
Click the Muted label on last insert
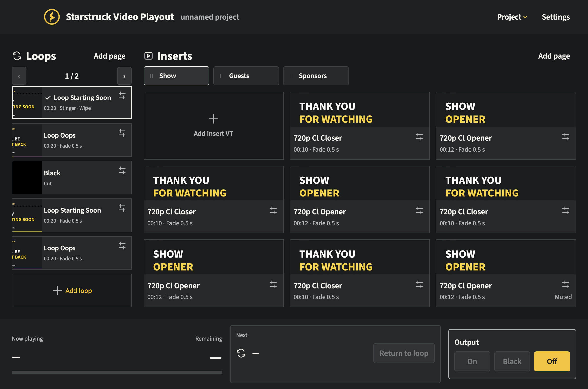[563, 297]
